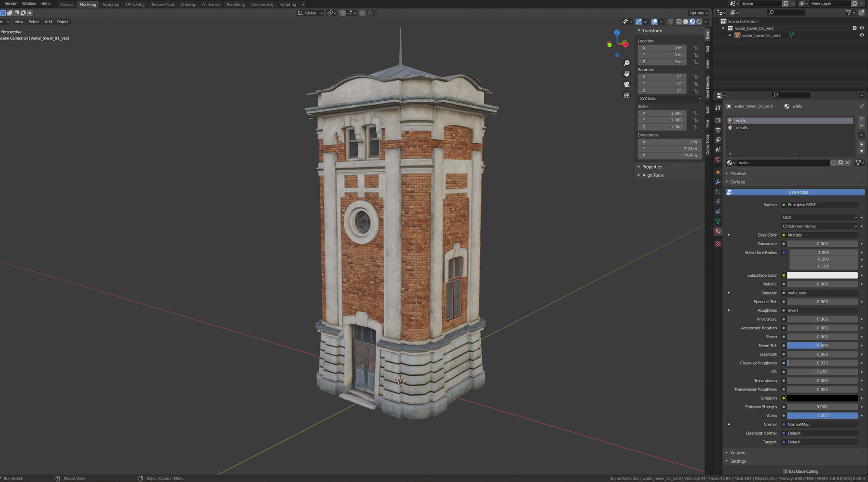Duplicate the walls material
Screen dimensions: 868x482
pos(840,163)
